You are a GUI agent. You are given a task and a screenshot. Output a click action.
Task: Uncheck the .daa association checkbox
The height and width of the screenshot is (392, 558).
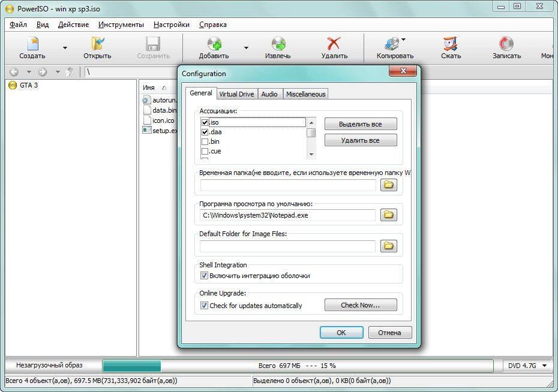(205, 132)
